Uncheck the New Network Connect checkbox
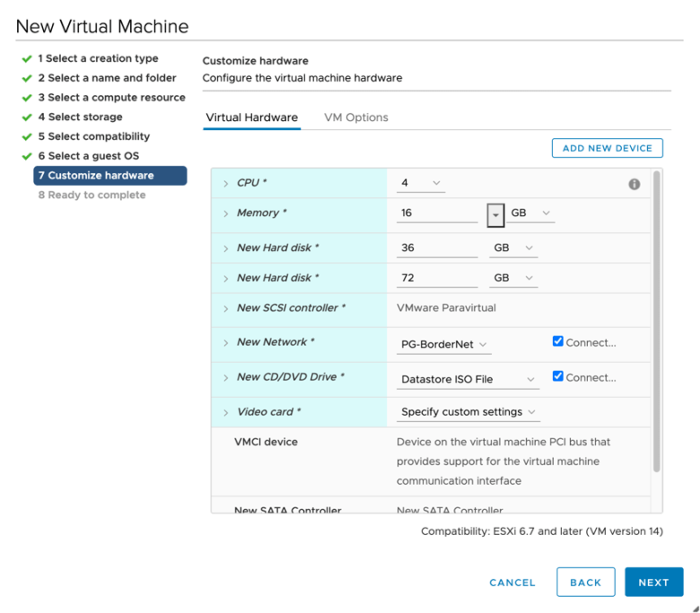The width and height of the screenshot is (700, 613). coord(558,342)
